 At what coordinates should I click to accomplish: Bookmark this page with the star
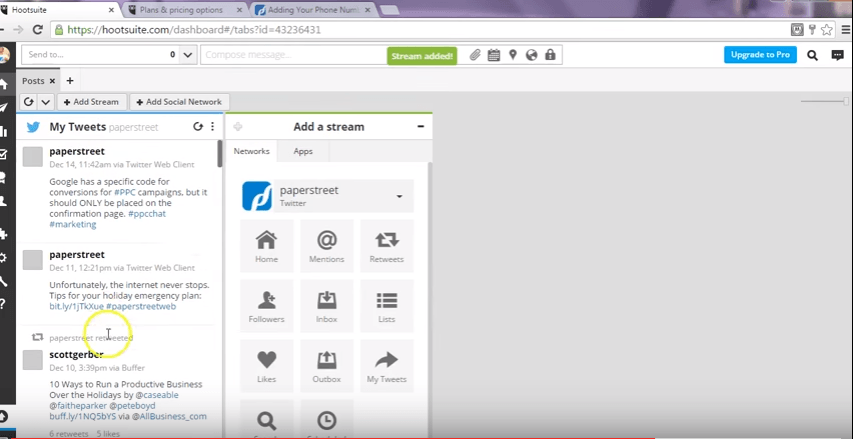tap(827, 30)
